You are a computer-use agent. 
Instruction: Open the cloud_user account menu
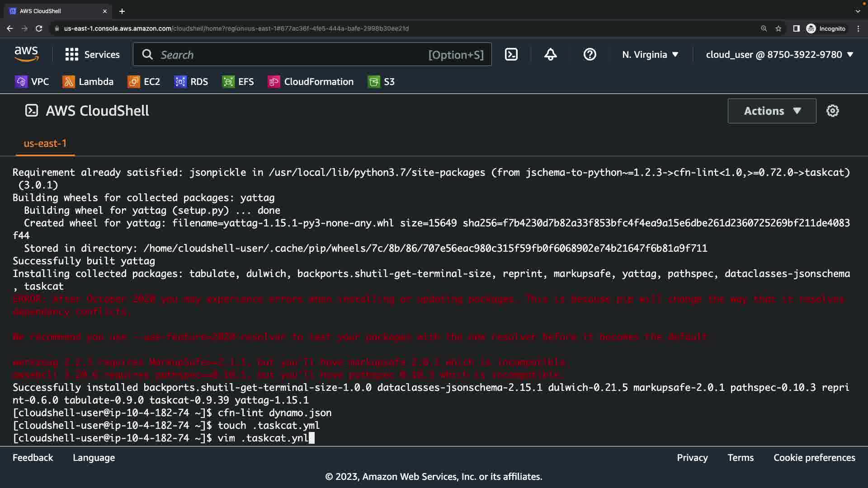779,55
